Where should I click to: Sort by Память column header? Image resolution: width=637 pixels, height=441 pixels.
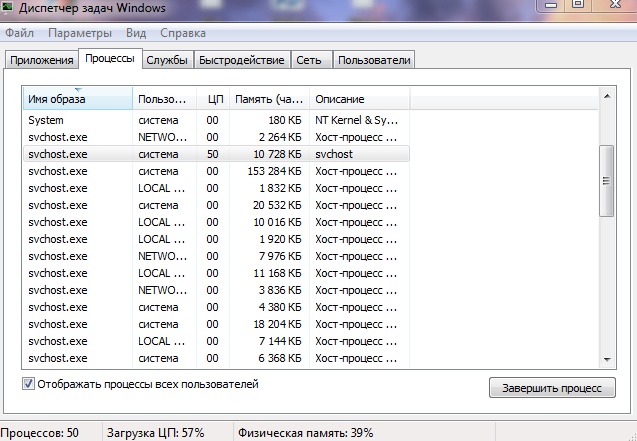[269, 99]
